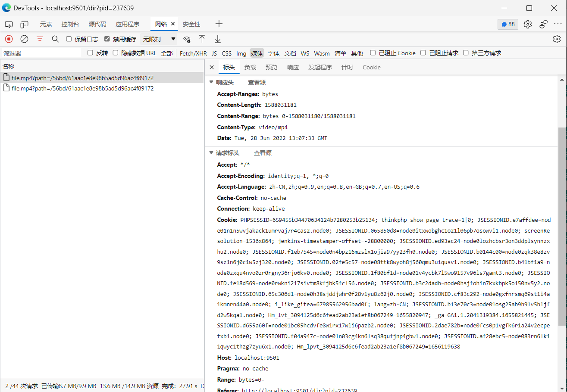
Task: Select the Fetch/XHR filter button
Action: pos(193,53)
